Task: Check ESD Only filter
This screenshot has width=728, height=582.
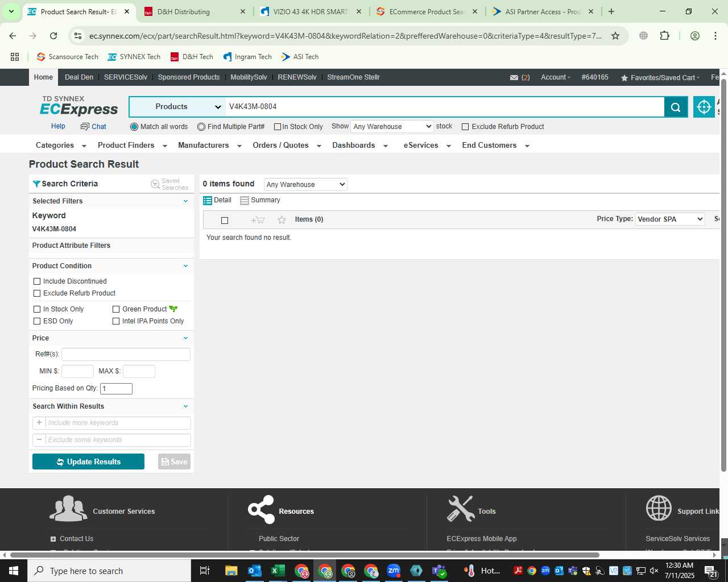Action: [37, 321]
